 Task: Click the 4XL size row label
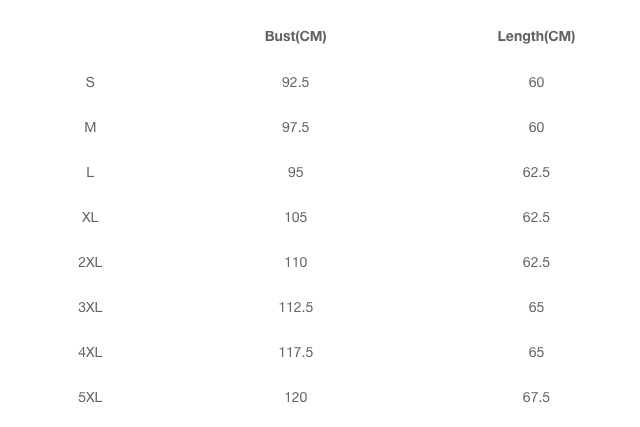point(90,352)
